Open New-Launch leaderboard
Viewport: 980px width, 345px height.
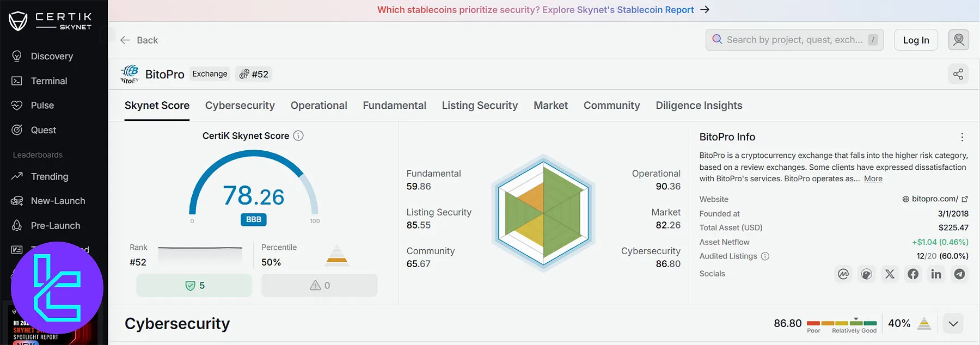(58, 201)
